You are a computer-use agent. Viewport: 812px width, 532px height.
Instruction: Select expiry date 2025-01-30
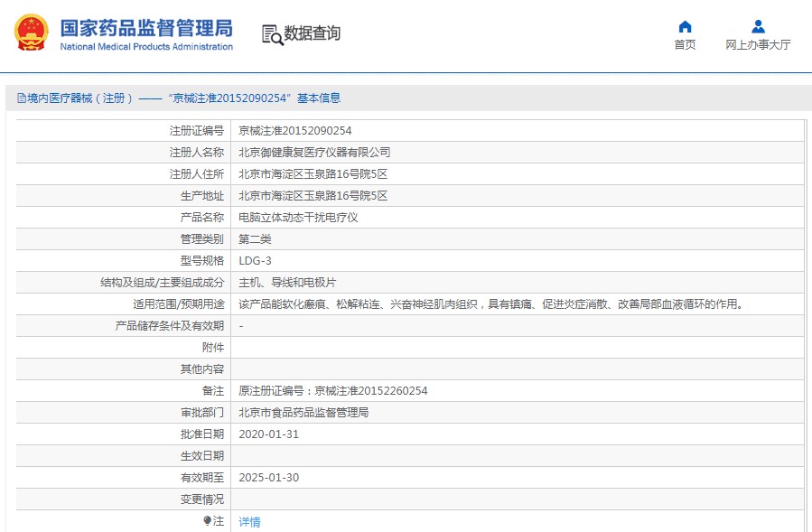269,478
